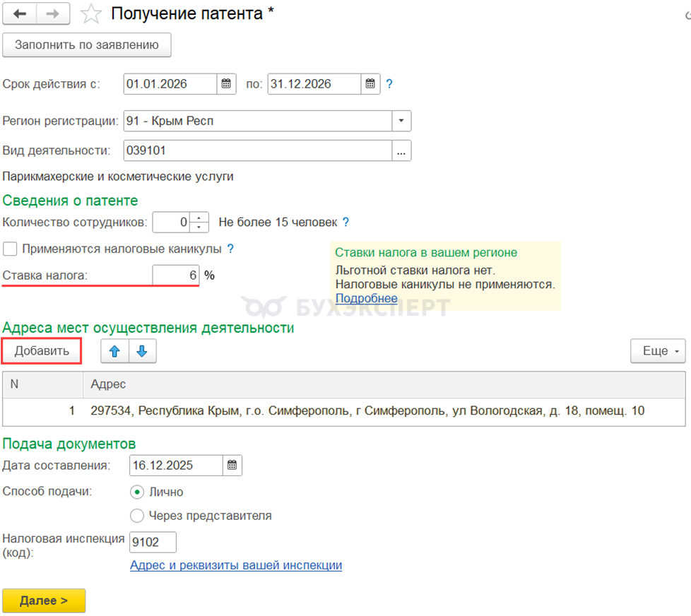Move address row up with arrow
Viewport: 691px width, 616px height.
pyautogui.click(x=114, y=351)
